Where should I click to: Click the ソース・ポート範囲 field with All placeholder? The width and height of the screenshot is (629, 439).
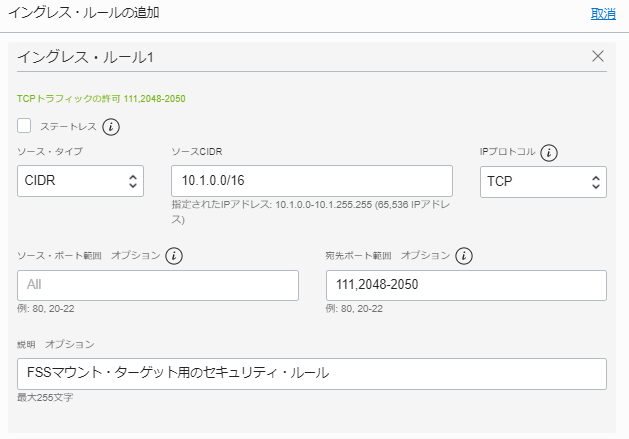[158, 285]
